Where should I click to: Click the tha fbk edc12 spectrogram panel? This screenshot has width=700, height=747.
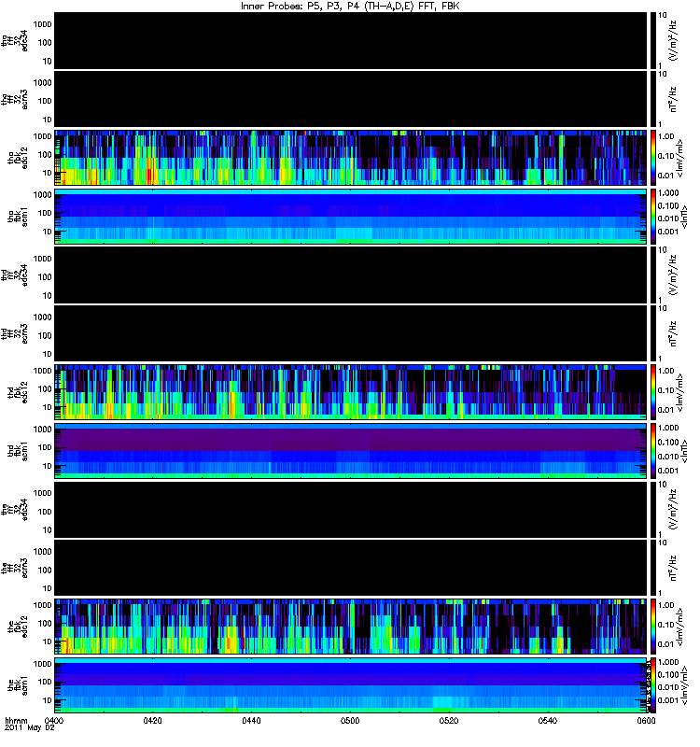point(351,158)
